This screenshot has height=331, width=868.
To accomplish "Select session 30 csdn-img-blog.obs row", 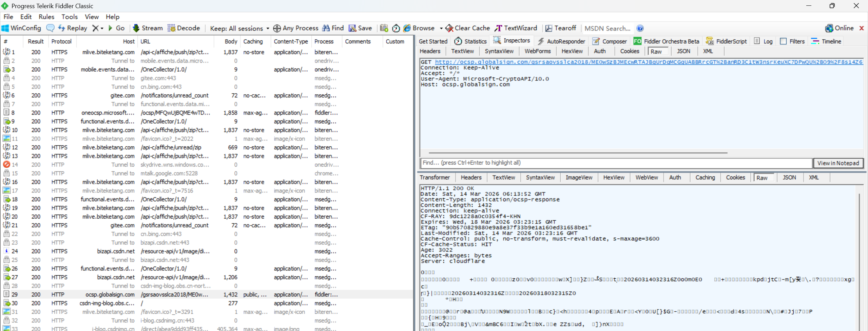I will (x=207, y=303).
